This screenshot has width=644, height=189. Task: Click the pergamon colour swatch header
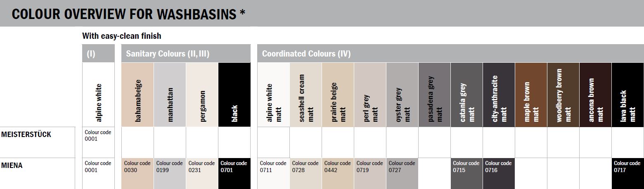(x=202, y=94)
